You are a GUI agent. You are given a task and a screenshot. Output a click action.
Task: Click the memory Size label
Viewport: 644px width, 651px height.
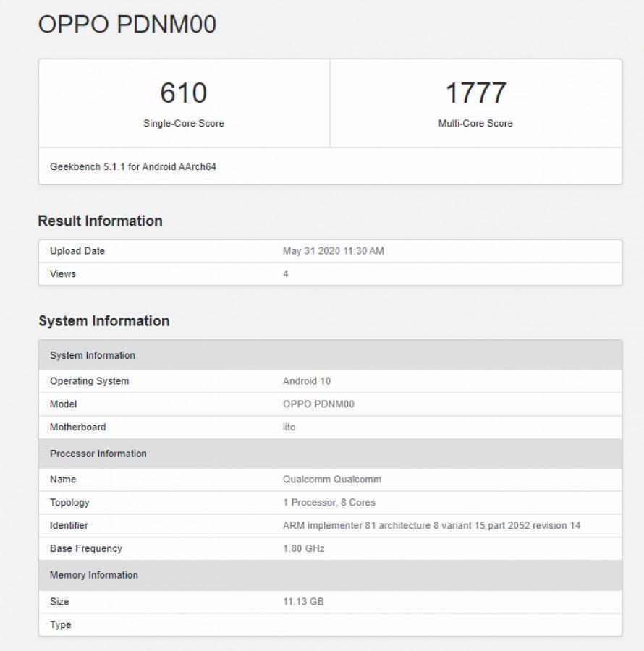59,602
